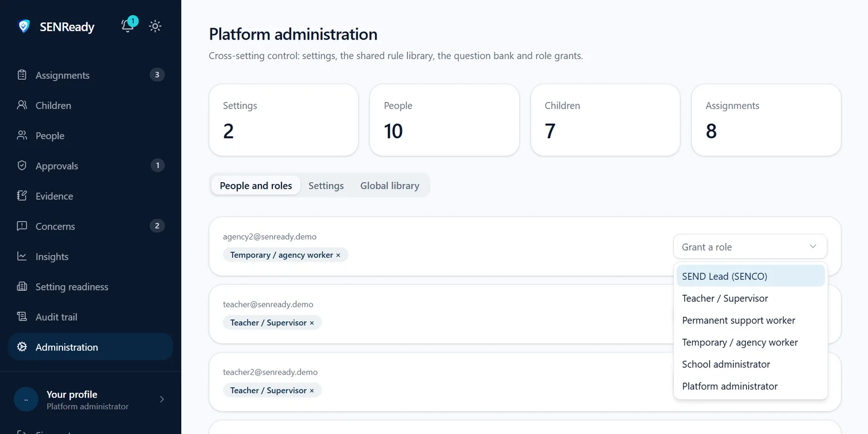Click the Setting readiness building icon
Viewport: 868px width, 434px height.
tap(22, 286)
